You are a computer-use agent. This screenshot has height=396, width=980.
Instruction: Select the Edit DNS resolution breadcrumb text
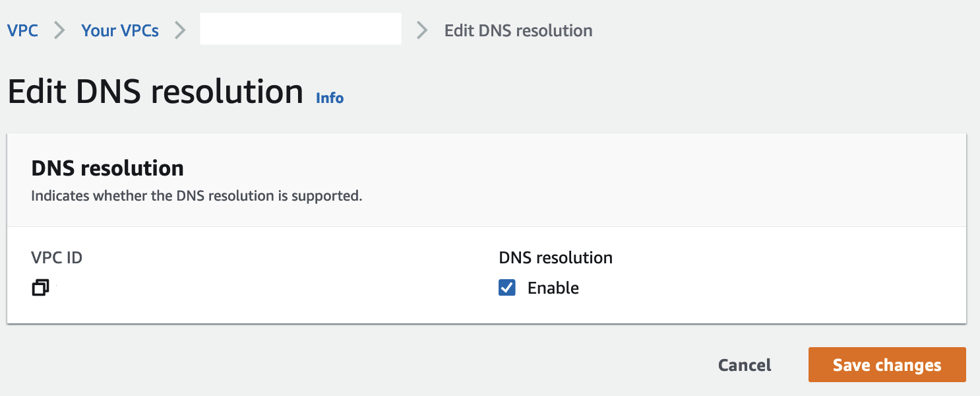[519, 30]
